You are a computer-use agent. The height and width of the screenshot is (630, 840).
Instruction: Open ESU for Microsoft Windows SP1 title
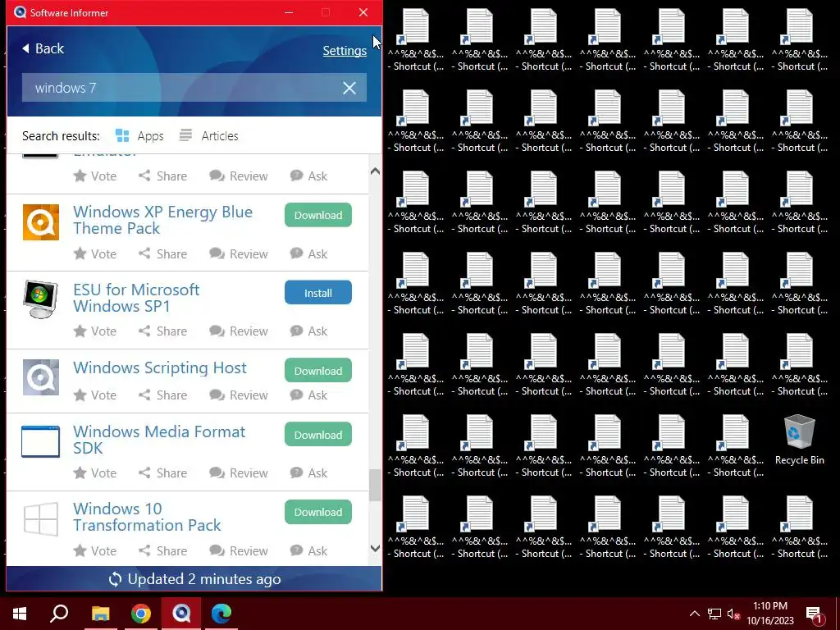click(136, 298)
